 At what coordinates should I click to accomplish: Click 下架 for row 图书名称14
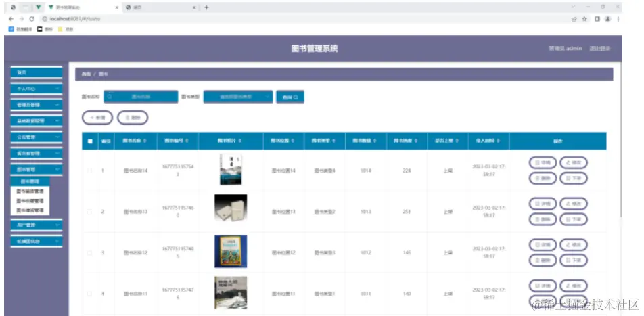[574, 178]
